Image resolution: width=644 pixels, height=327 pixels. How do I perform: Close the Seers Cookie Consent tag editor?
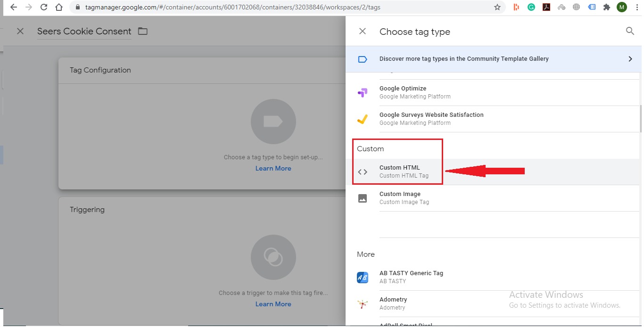tap(20, 31)
